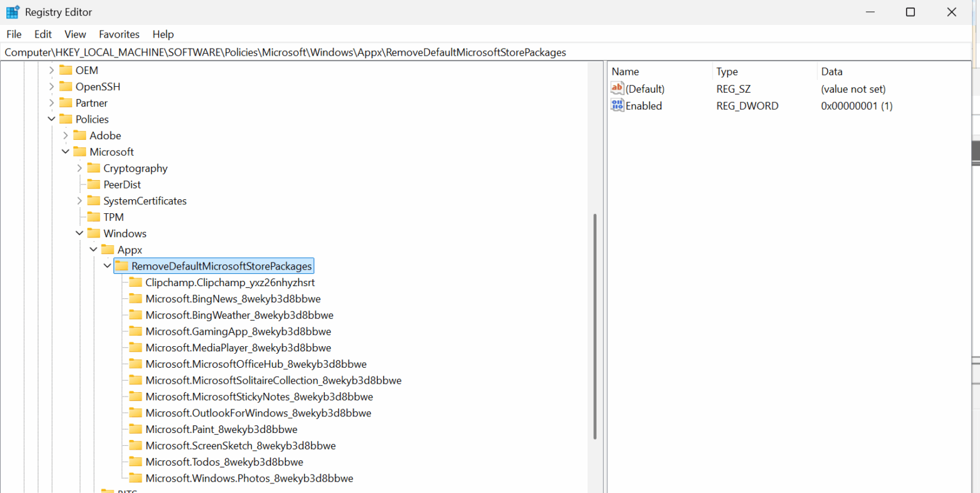Image resolution: width=980 pixels, height=493 pixels.
Task: Click the Name column header
Action: (x=625, y=71)
